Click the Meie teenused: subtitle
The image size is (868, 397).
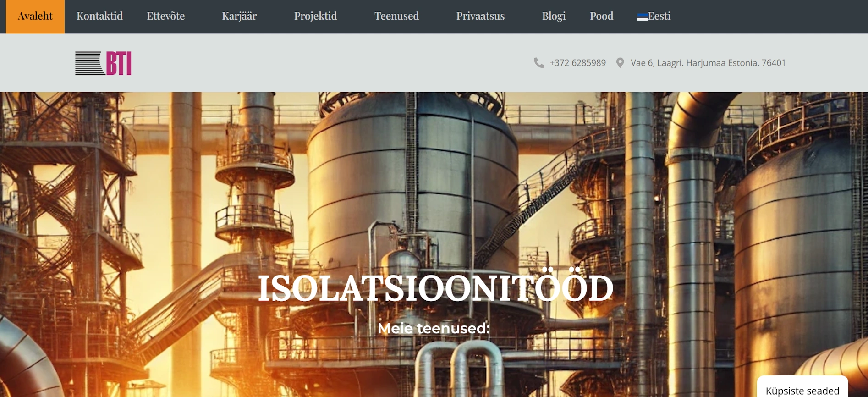pos(434,328)
